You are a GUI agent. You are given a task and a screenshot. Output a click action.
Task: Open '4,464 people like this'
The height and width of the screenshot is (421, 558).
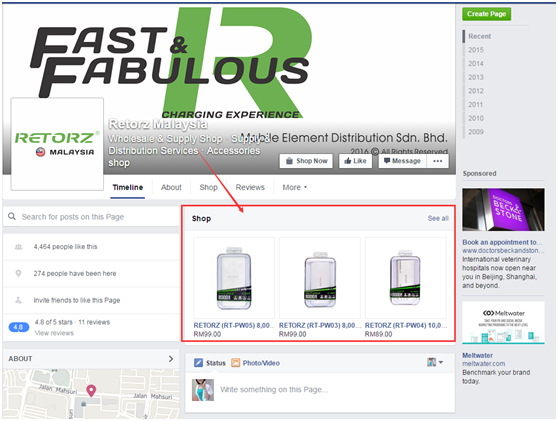tap(65, 247)
